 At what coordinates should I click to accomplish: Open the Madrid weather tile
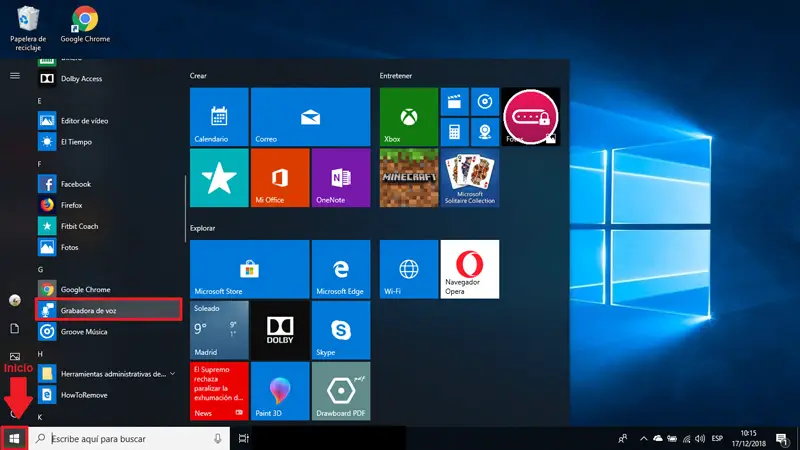(x=219, y=330)
